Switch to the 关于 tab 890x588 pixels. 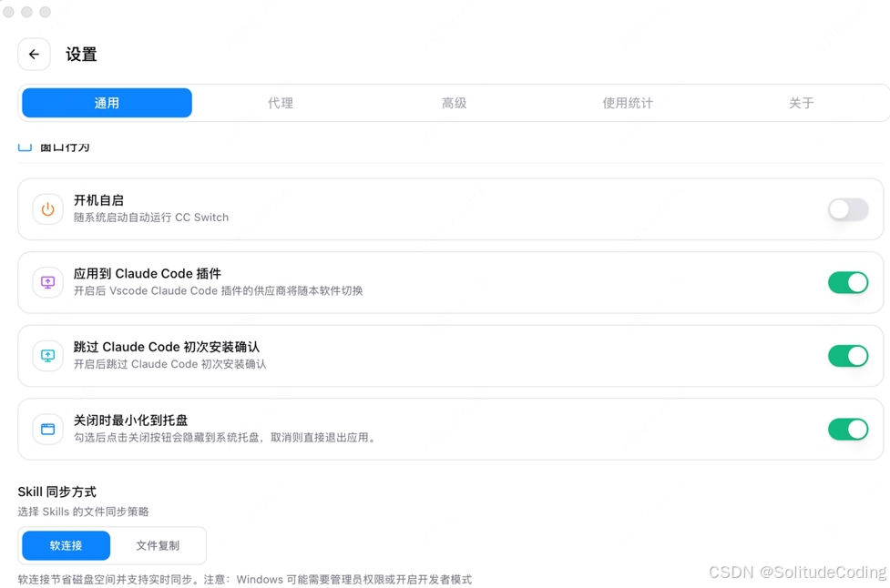pyautogui.click(x=801, y=103)
